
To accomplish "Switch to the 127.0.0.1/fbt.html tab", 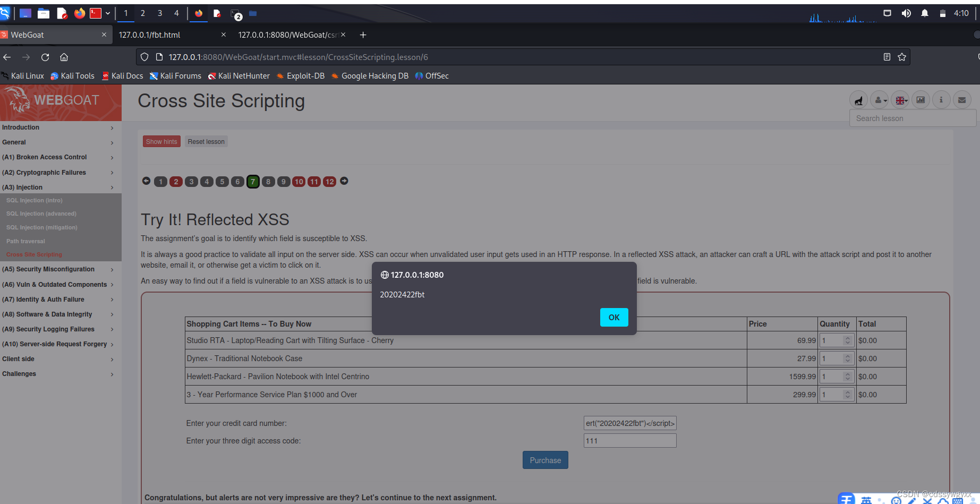I will tap(172, 35).
